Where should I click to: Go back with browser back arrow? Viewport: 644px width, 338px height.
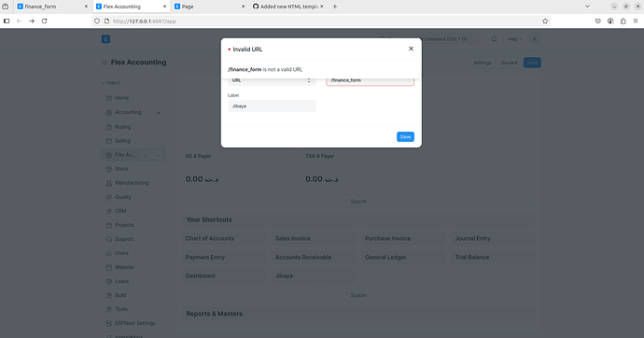19,21
